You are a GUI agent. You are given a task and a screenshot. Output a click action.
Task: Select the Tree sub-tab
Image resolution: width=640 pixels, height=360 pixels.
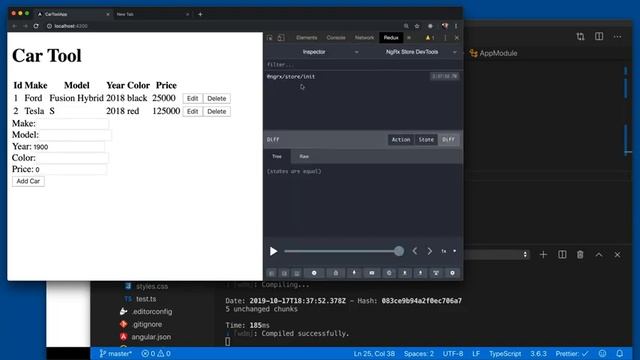[x=277, y=156]
